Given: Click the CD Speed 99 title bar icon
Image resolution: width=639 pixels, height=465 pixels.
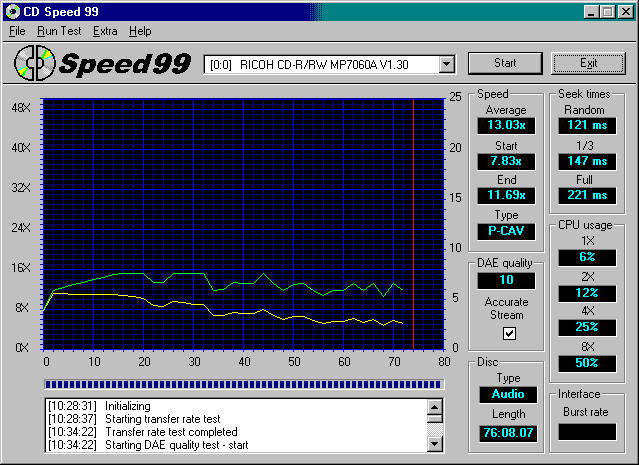Looking at the screenshot, I should pos(13,11).
